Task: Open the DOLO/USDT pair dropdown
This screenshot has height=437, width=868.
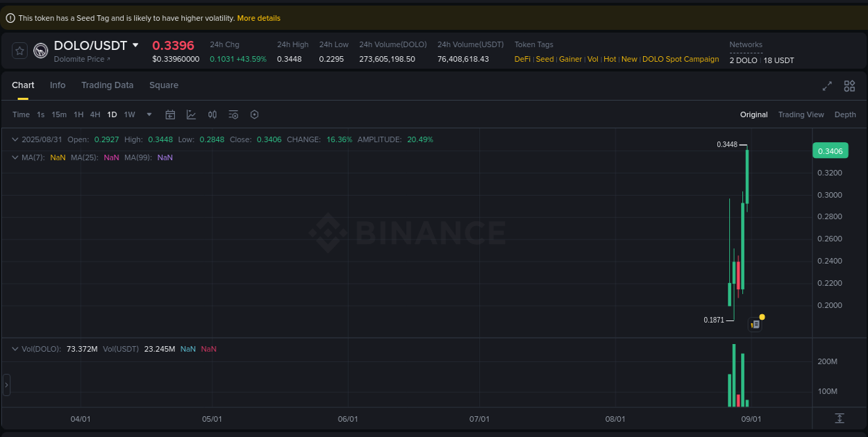Action: click(x=134, y=44)
